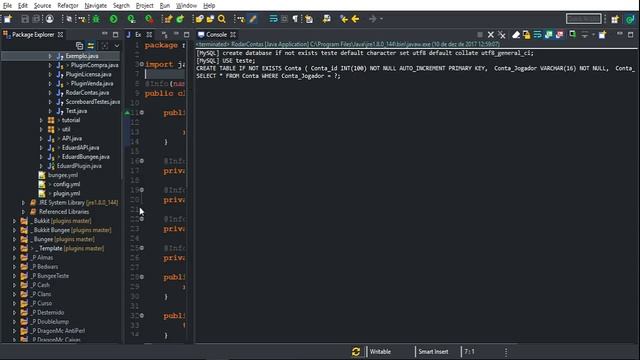The height and width of the screenshot is (360, 640).
Task: Click the Save toolbar icon
Action: [25, 19]
